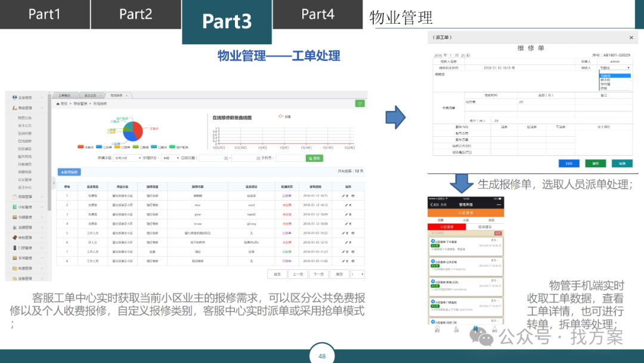The width and height of the screenshot is (644, 363).
Task: Click the 首页 pagination button
Action: [x=277, y=274]
